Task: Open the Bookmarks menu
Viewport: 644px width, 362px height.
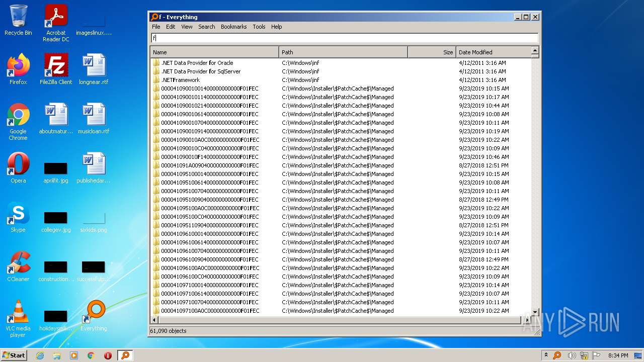Action: point(233,27)
